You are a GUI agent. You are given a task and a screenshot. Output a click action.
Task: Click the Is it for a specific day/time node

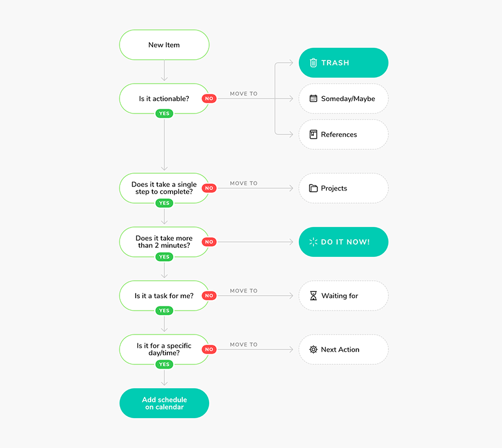pos(164,349)
